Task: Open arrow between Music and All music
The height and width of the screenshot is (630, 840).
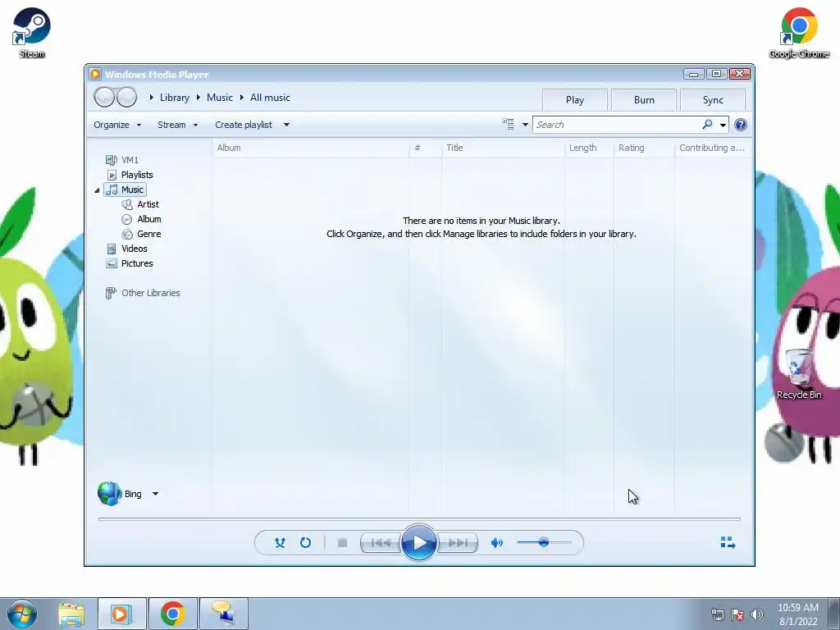Action: pyautogui.click(x=242, y=98)
